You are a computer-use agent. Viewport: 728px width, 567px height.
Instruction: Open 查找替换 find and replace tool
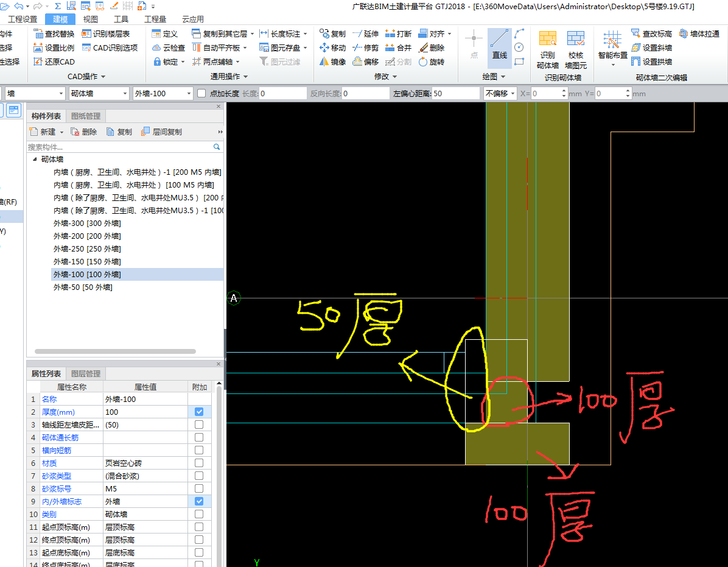[x=54, y=34]
